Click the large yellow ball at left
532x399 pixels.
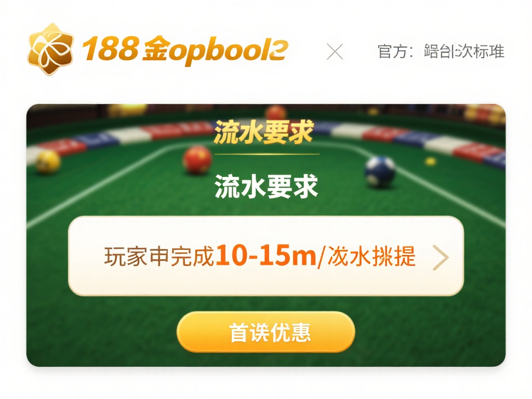48,162
